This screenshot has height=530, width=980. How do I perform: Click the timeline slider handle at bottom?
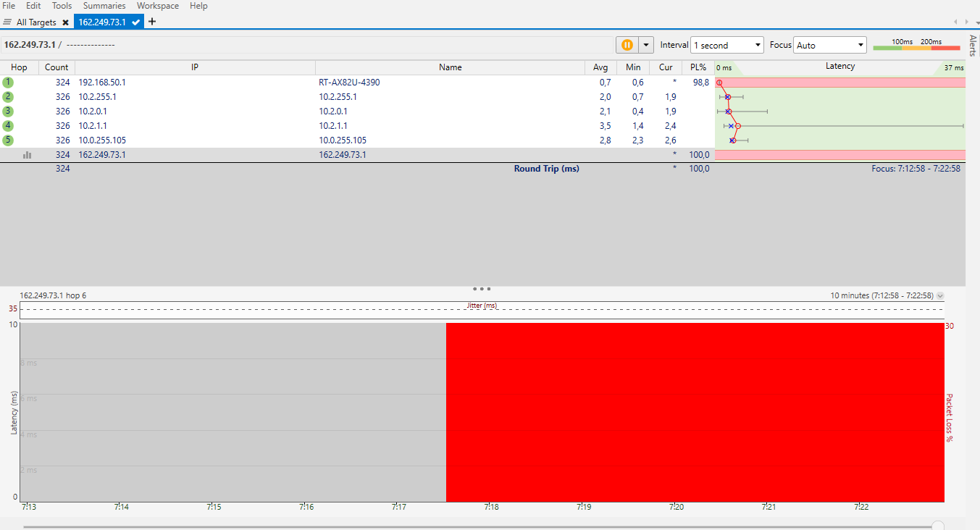[938, 526]
